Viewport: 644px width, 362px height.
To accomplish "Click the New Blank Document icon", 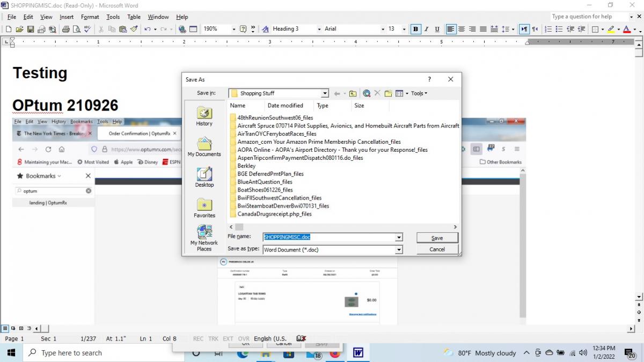I will [x=9, y=29].
